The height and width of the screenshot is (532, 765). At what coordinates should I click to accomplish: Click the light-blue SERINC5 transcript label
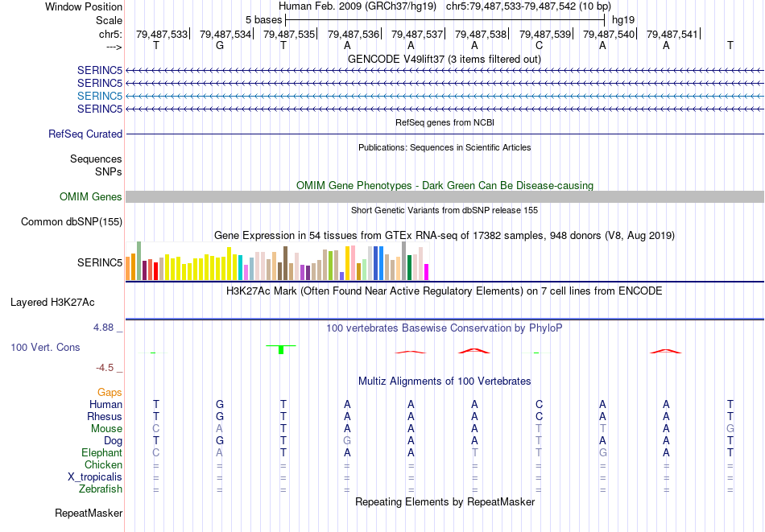click(100, 96)
